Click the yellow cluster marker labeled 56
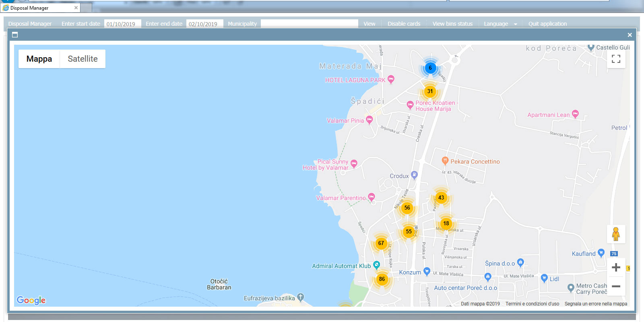 pyautogui.click(x=407, y=208)
